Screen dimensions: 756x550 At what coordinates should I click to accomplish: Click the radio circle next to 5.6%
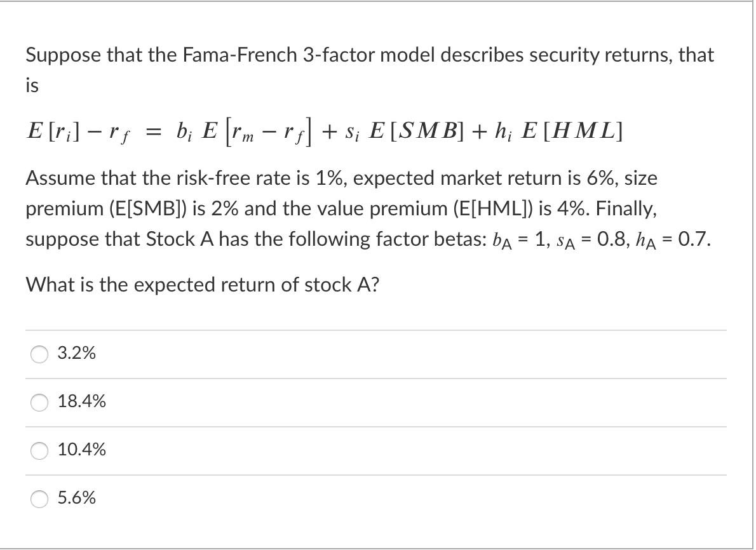point(39,499)
